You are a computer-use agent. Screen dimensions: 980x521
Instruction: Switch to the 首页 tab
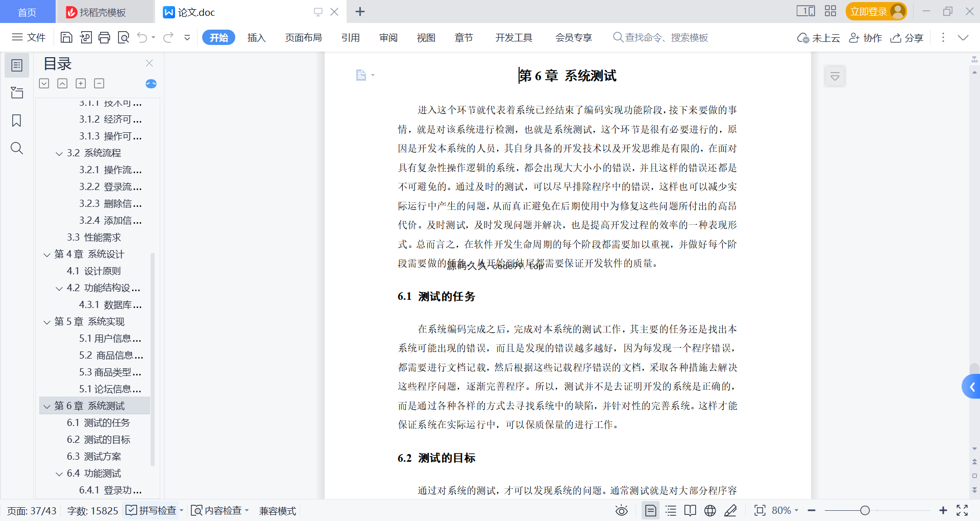pyautogui.click(x=27, y=12)
